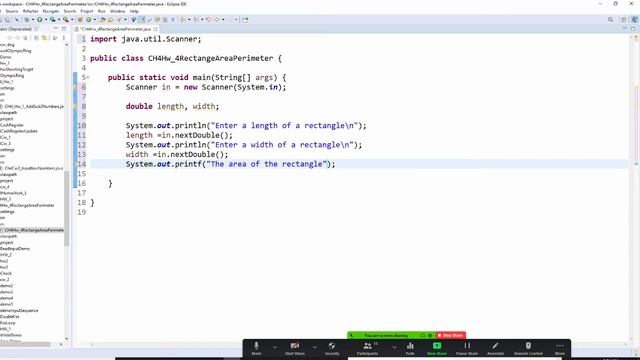Open the New Java Class dropdown arrow
Viewport: 640px width, 360px height.
pos(95,20)
